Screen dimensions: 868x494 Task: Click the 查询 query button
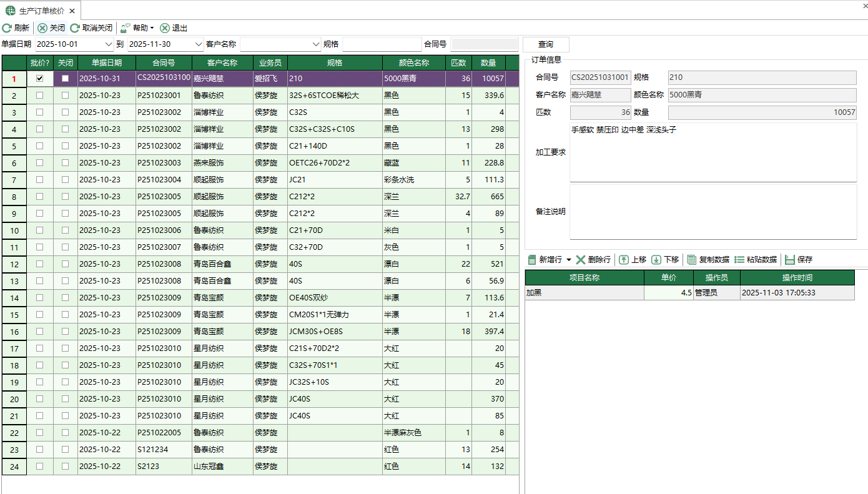pyautogui.click(x=546, y=44)
